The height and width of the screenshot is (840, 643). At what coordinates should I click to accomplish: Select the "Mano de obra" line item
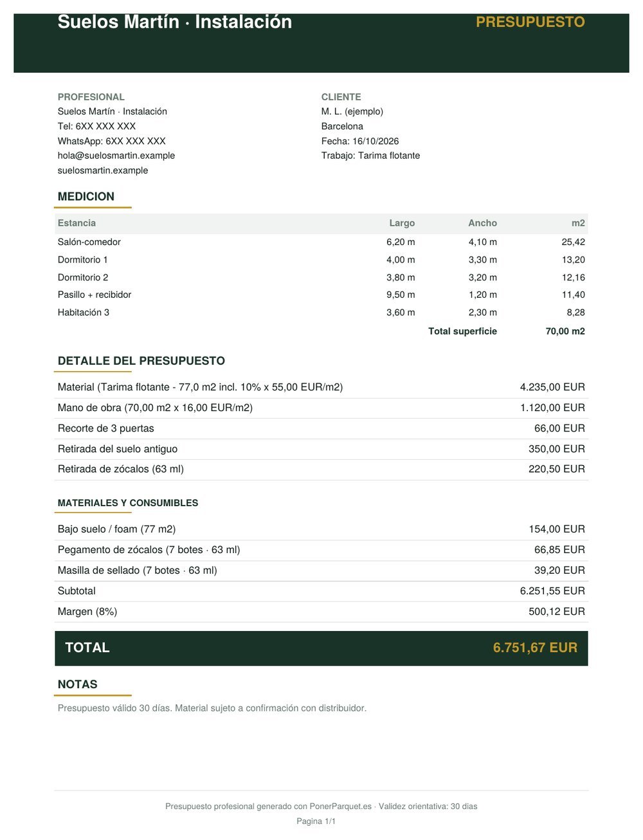[x=155, y=408]
